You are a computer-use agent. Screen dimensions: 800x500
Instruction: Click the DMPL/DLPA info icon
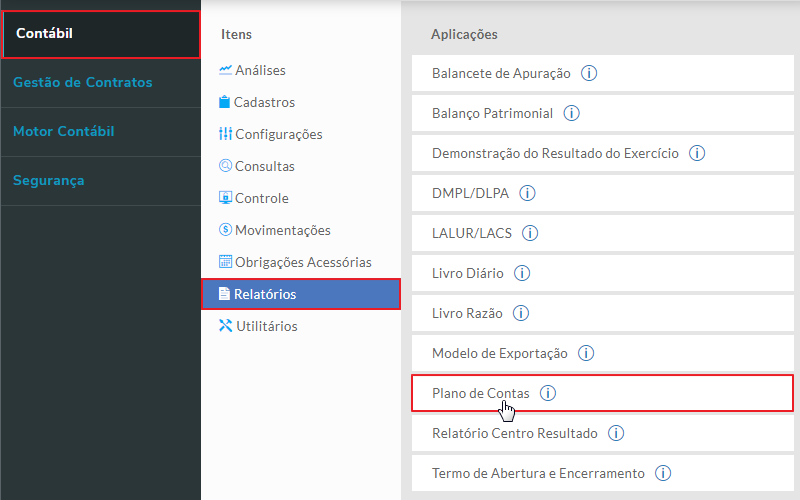coord(527,193)
